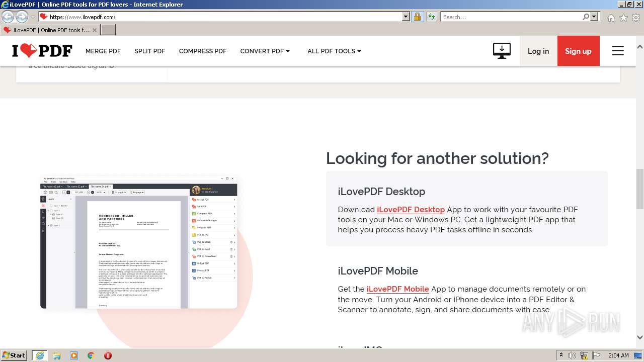Click the page scrollbar down arrow
Viewport: 644px width, 362px height.
(x=640, y=337)
